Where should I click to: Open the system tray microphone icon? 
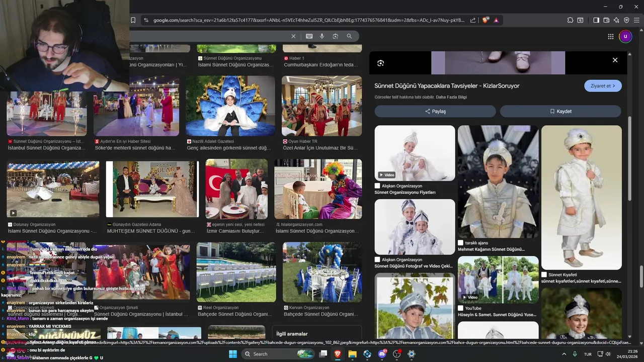[x=575, y=354]
